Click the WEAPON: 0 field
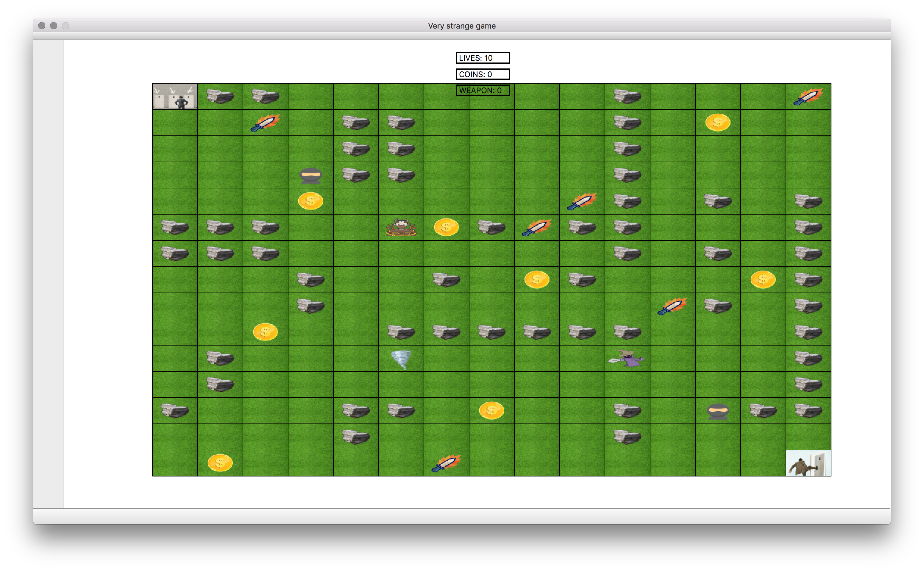Image resolution: width=924 pixels, height=572 pixels. pyautogui.click(x=483, y=90)
